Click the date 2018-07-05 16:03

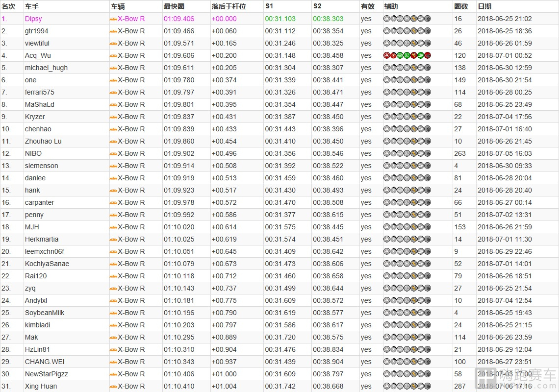tap(505, 153)
